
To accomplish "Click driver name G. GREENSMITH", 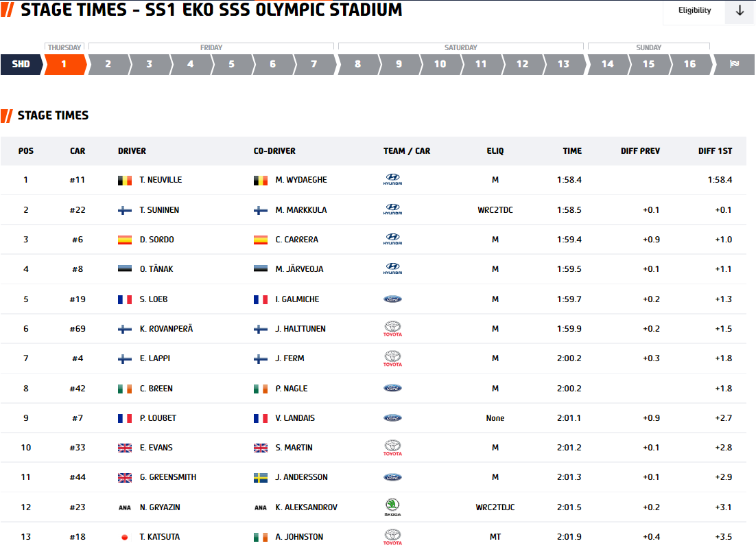I will tap(168, 477).
